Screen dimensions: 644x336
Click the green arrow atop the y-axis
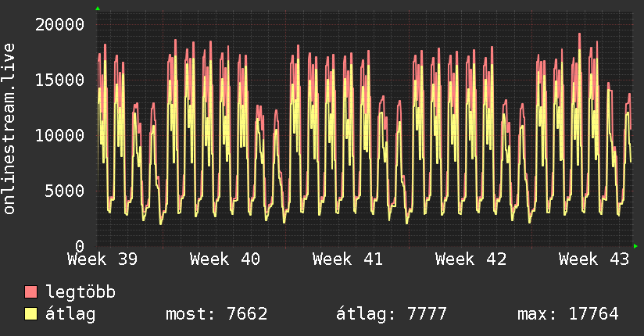[x=98, y=9]
